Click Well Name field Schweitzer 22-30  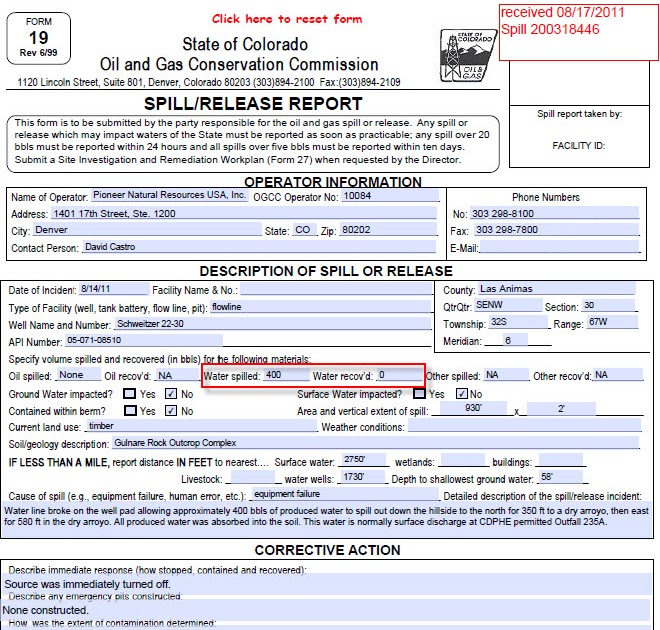coord(273,324)
